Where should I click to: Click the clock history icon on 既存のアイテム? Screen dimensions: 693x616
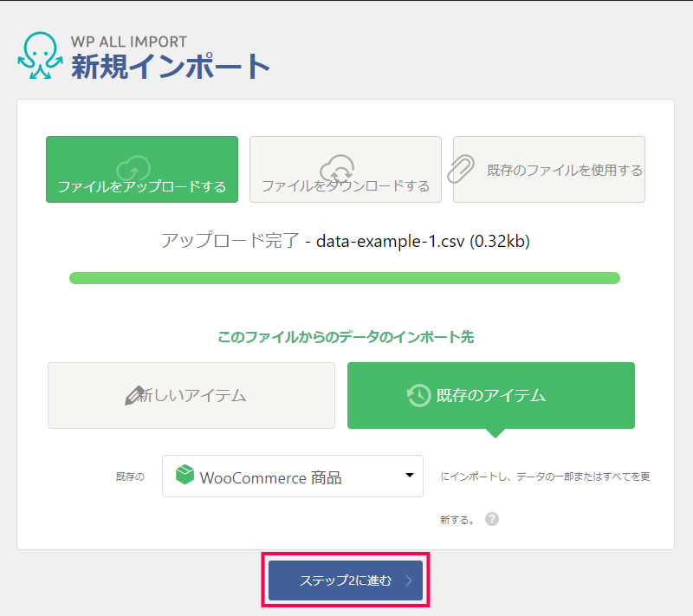click(x=418, y=395)
